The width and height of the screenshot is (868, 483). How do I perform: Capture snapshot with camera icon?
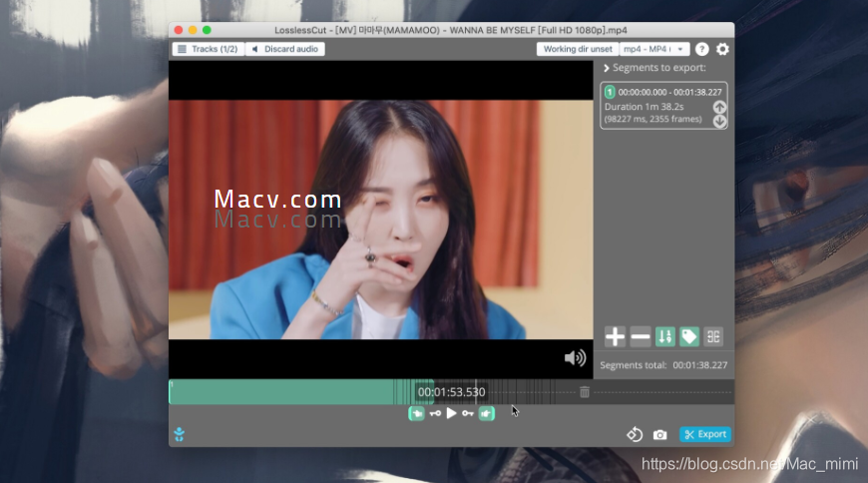[659, 435]
